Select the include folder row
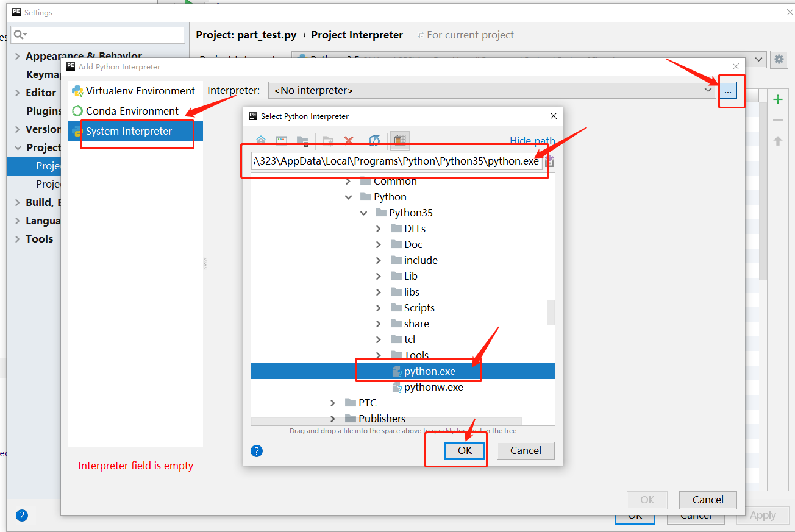 [x=403, y=260]
